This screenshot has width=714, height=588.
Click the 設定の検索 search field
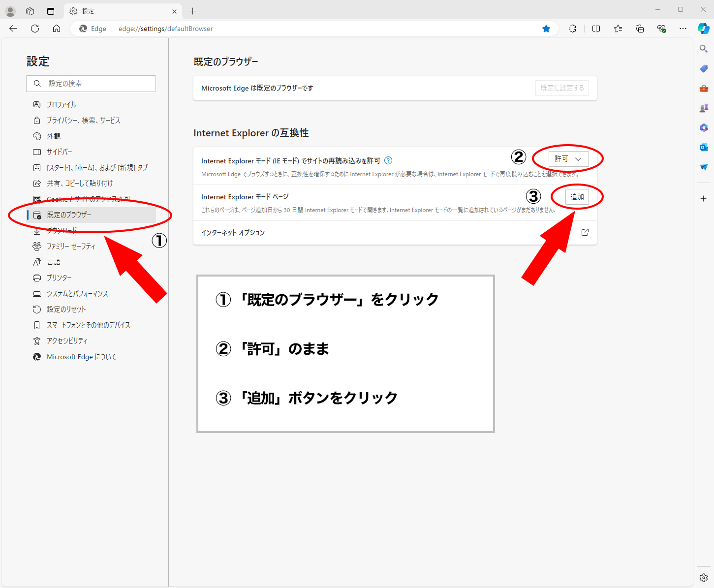point(91,84)
